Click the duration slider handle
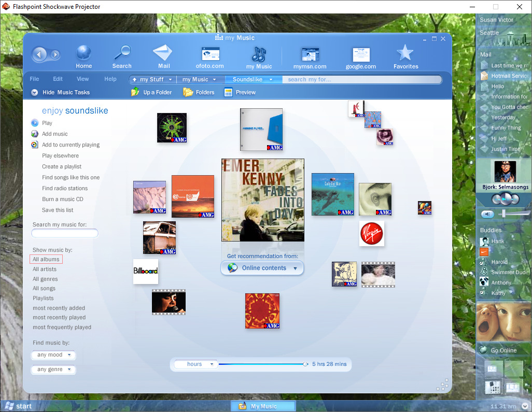The width and height of the screenshot is (532, 412). (305, 364)
